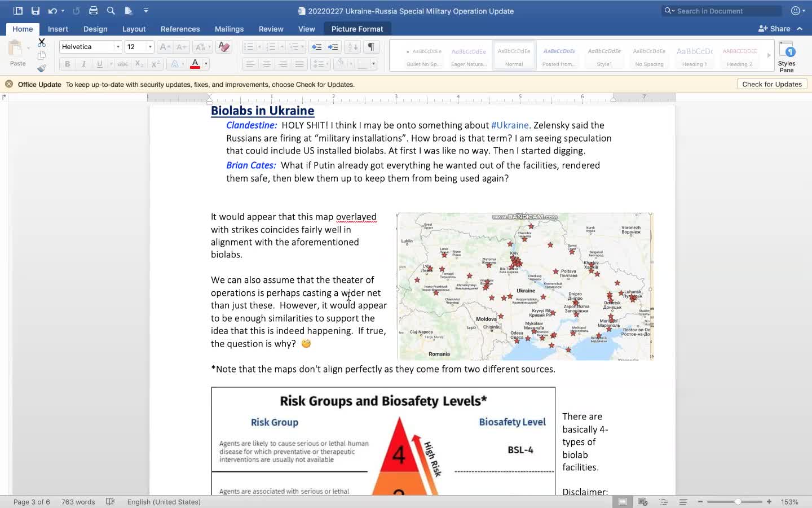Screen dimensions: 812x508
Task: Expand the styles gallery arrow
Action: [769, 55]
